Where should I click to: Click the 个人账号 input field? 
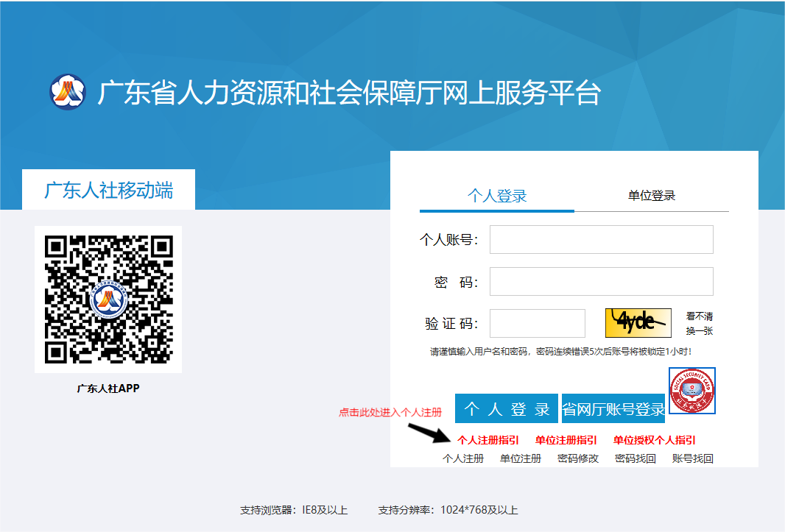coord(601,239)
